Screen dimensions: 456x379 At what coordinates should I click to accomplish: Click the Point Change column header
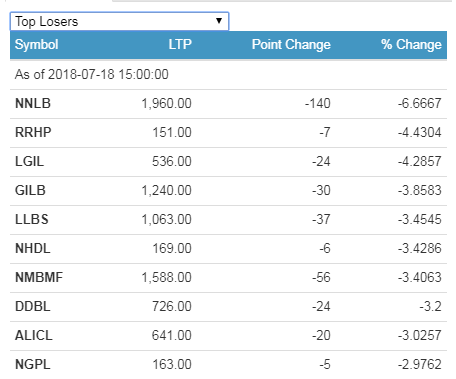click(x=291, y=45)
